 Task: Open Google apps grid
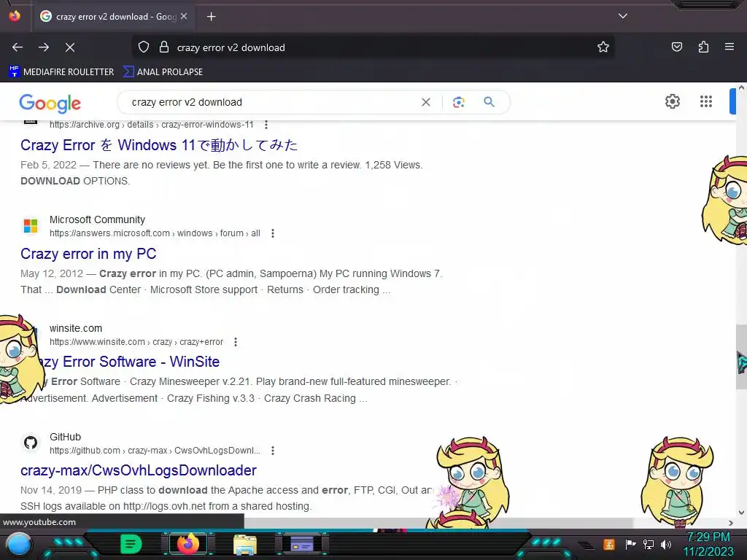tap(706, 101)
